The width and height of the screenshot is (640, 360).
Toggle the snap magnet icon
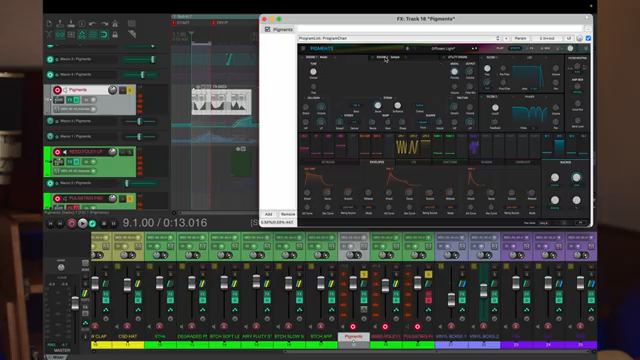(104, 35)
